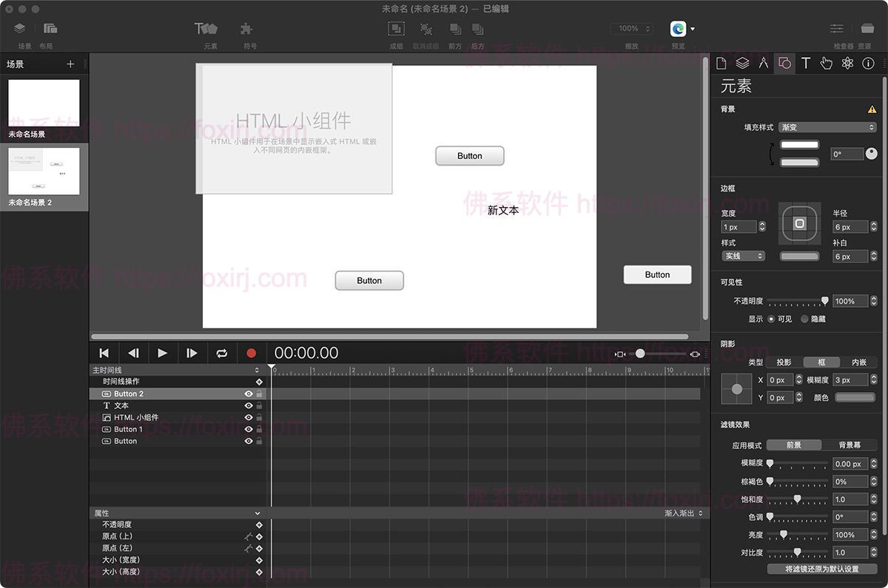Select the 内嵌 shadow type tab
The height and width of the screenshot is (588, 888).
858,362
